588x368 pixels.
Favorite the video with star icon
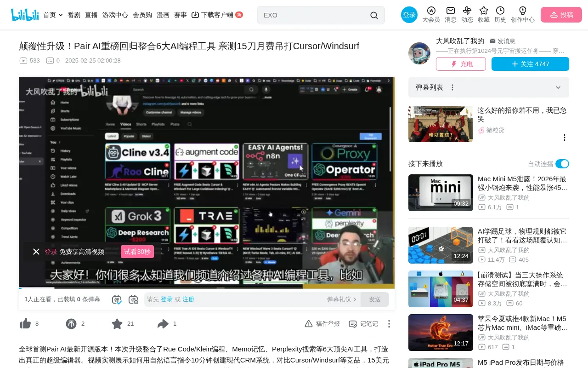coord(117,324)
